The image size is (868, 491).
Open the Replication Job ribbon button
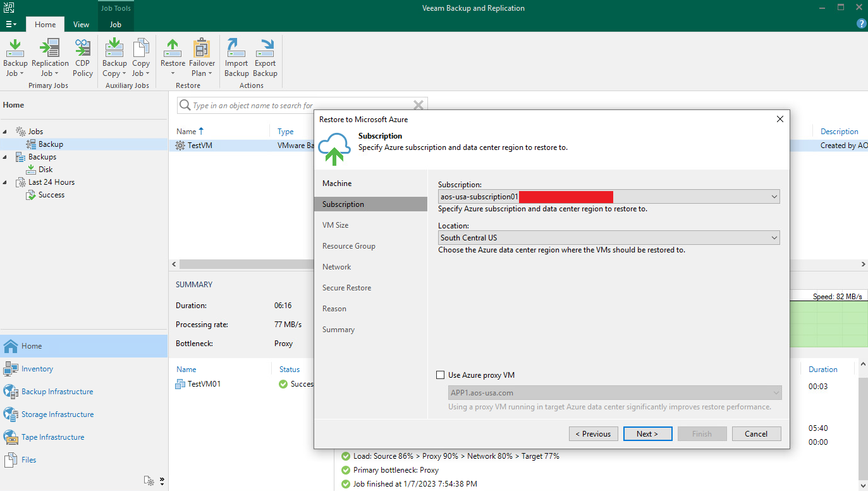click(x=50, y=58)
